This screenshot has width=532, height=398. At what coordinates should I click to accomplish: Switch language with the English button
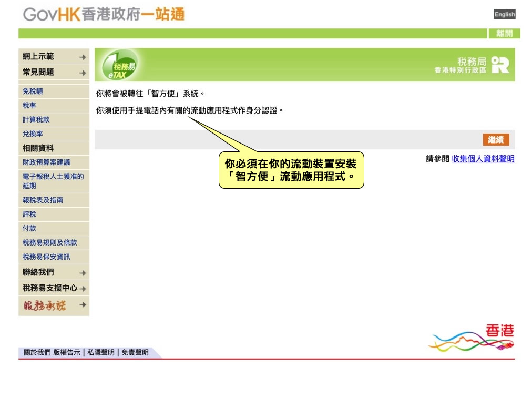click(504, 14)
